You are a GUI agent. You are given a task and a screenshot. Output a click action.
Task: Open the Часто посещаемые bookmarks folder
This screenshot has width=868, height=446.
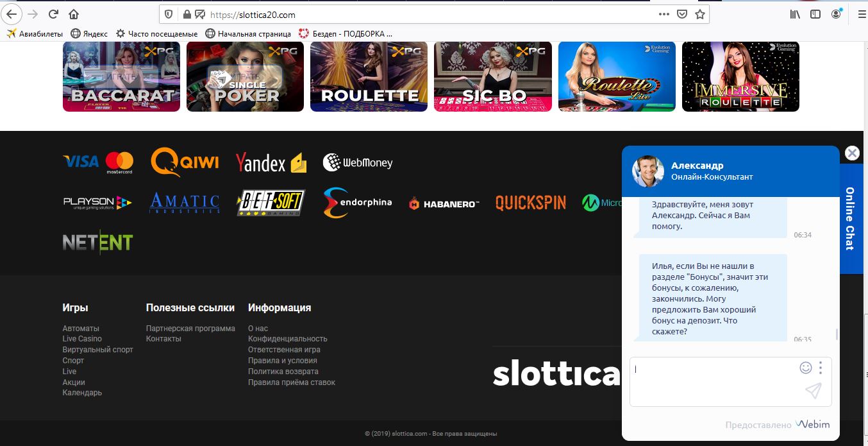[x=156, y=33]
